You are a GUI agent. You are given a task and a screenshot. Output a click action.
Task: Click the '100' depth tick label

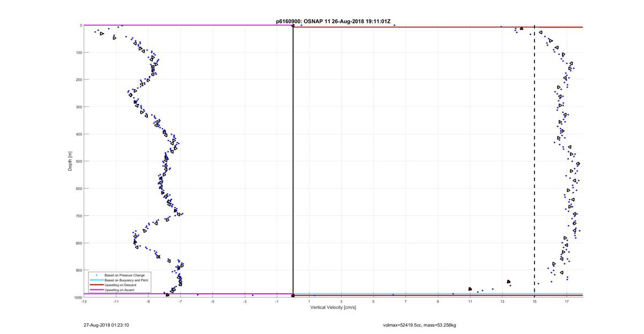click(x=78, y=53)
